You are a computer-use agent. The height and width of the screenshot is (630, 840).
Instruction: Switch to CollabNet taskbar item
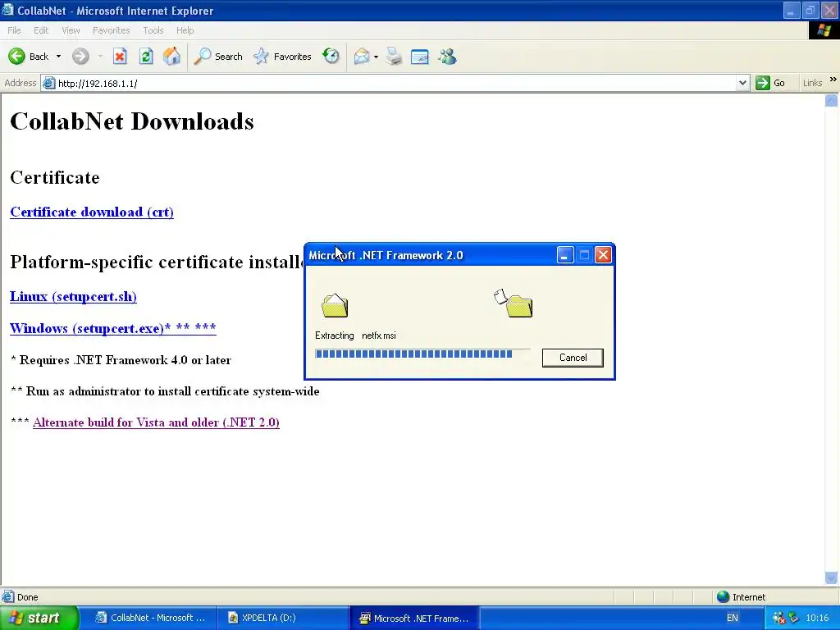coord(152,618)
